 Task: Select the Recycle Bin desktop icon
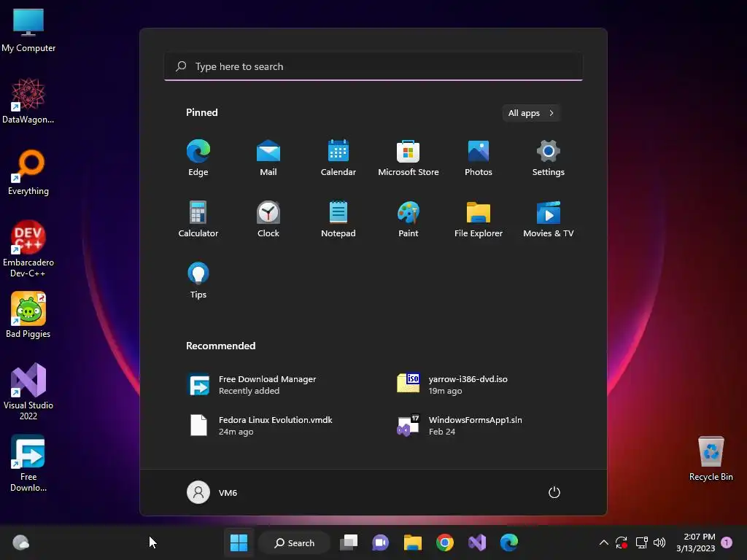click(711, 459)
